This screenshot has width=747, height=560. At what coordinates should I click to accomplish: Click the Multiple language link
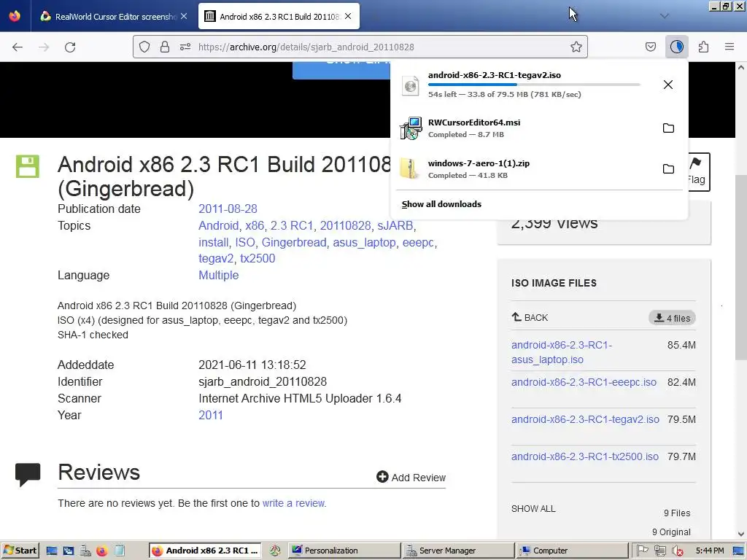pos(219,275)
